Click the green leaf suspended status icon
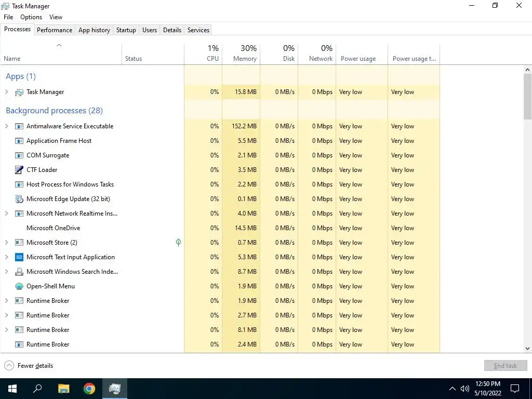The height and width of the screenshot is (399, 532). (x=179, y=242)
